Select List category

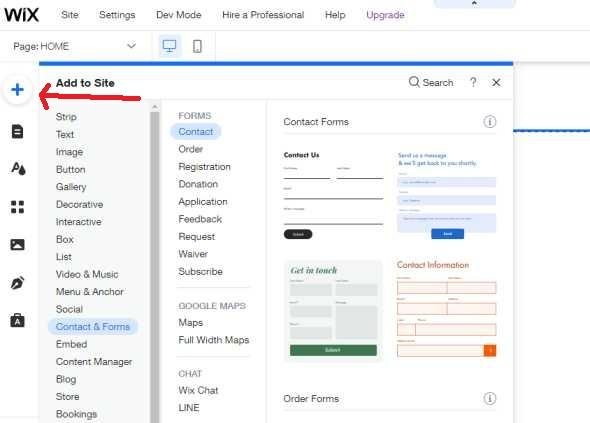click(x=64, y=257)
